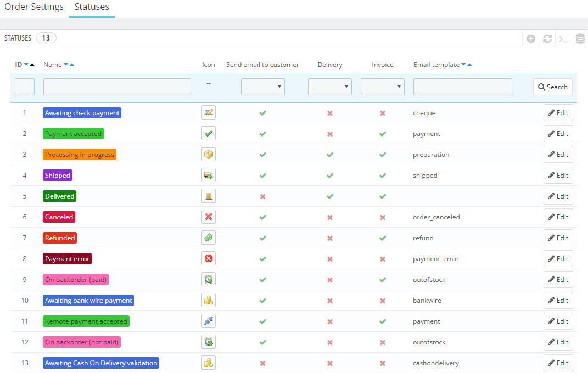
Task: Toggle Delivery for Processing in progress
Action: tap(329, 154)
